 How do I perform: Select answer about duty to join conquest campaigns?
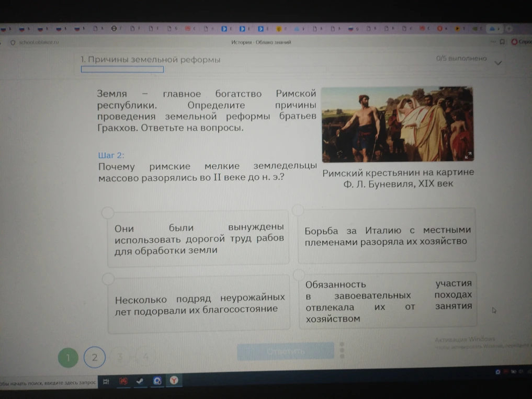tap(388, 300)
